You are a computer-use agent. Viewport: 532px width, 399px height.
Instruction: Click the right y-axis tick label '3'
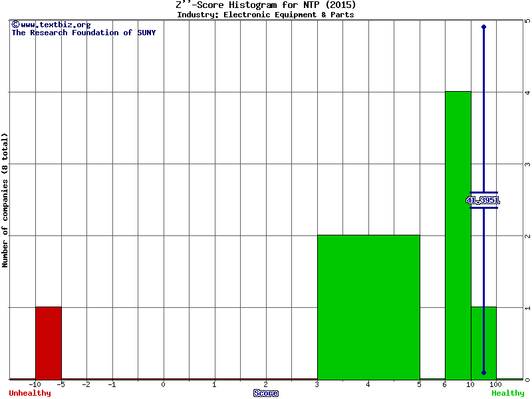point(527,164)
